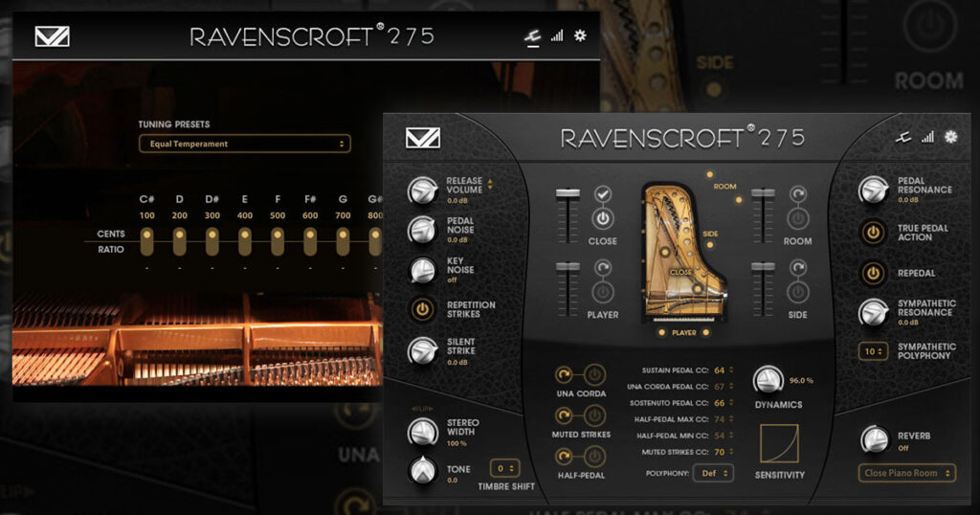
Task: Toggle the Side mic power button
Action: [x=797, y=293]
